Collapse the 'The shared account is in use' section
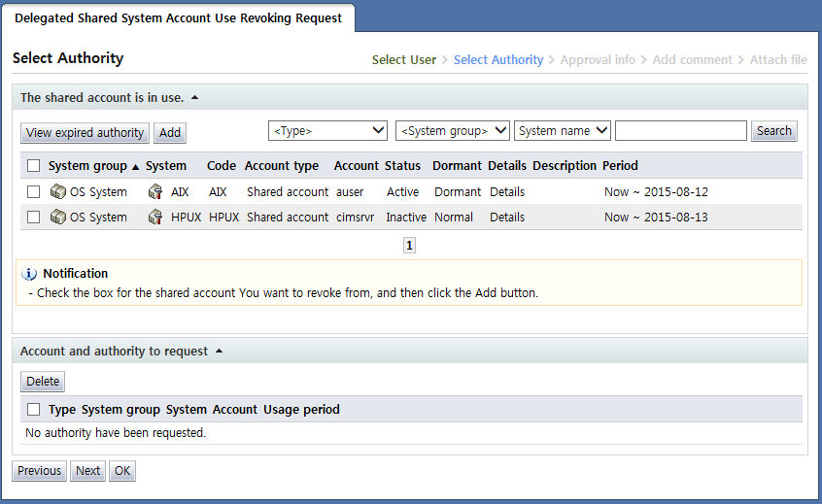This screenshot has width=822, height=504. click(x=194, y=97)
